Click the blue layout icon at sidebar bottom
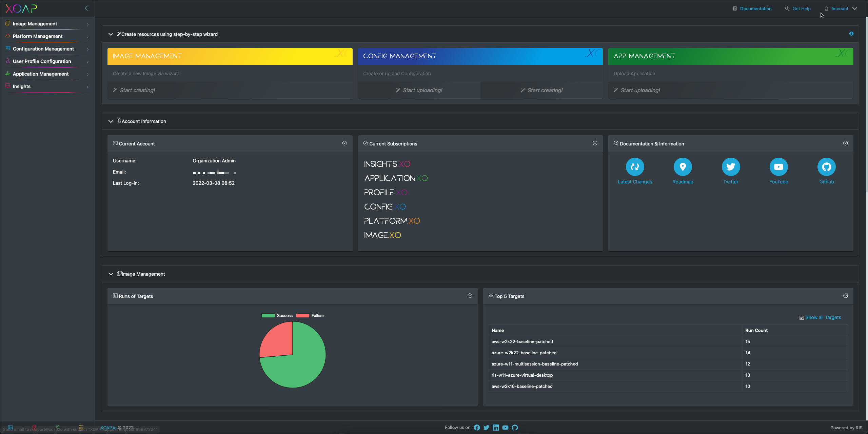The height and width of the screenshot is (434, 868). 10,427
